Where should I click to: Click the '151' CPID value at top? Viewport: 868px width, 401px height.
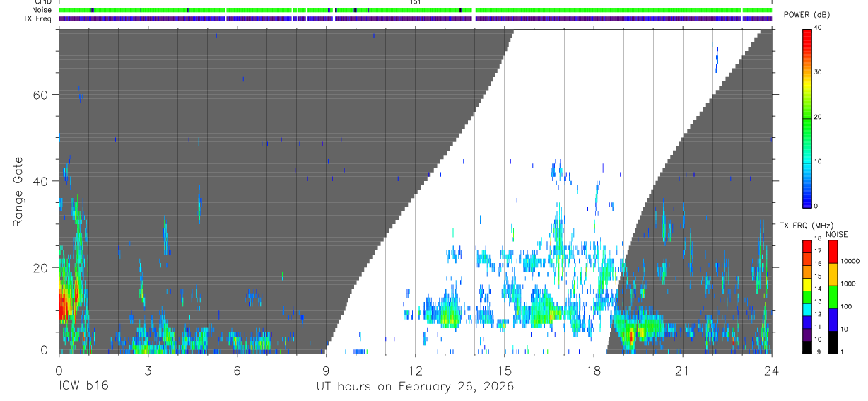click(x=415, y=2)
